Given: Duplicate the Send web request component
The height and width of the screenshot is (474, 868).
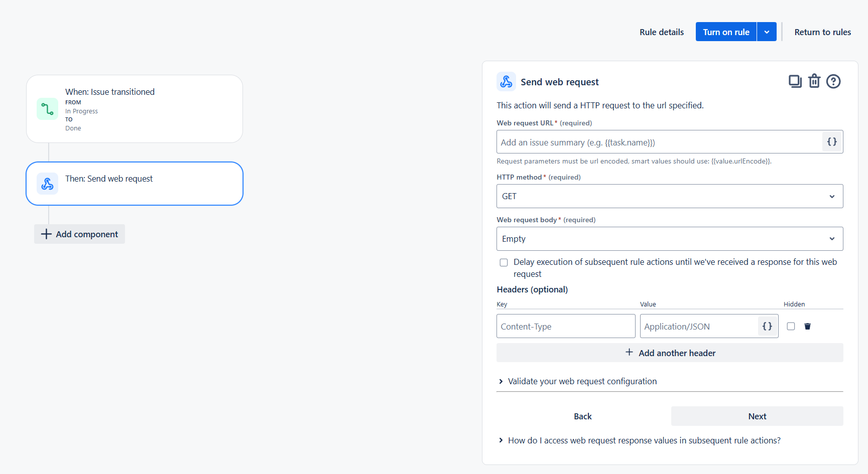Looking at the screenshot, I should point(795,81).
